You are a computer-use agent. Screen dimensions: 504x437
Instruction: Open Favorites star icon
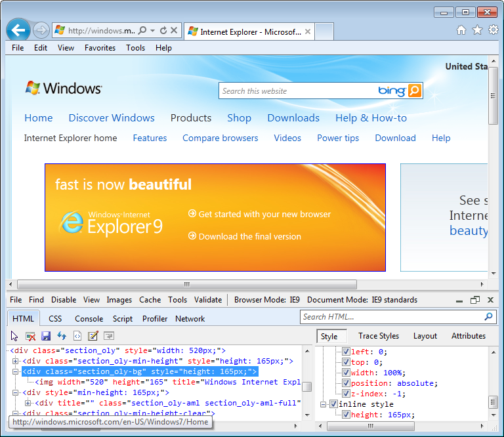click(x=477, y=30)
